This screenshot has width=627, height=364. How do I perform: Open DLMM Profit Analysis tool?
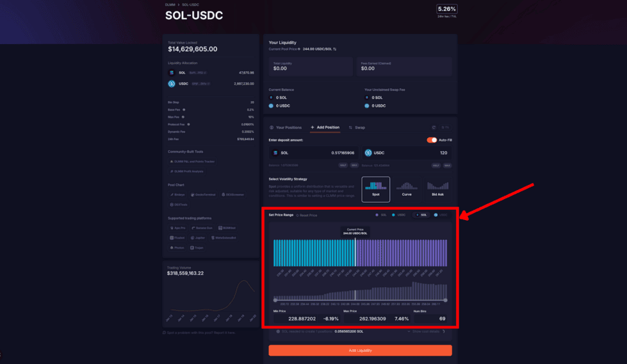187,171
